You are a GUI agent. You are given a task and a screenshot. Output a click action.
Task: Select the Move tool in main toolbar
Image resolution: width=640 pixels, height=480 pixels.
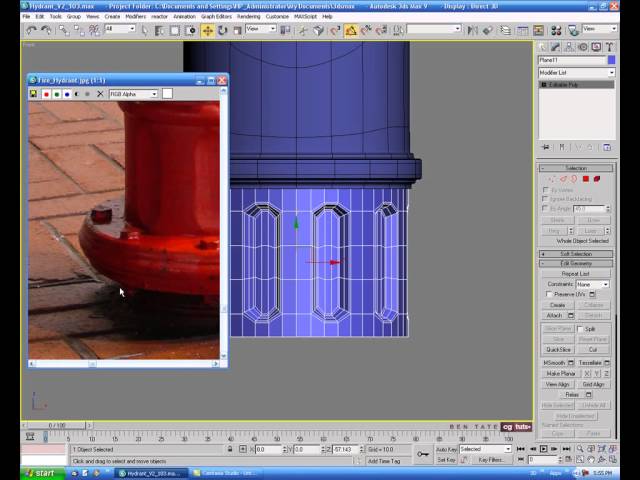click(207, 30)
